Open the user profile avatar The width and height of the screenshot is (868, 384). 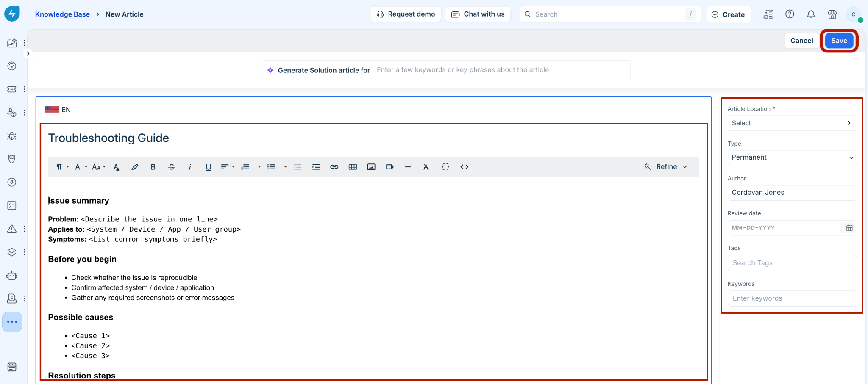coord(854,14)
